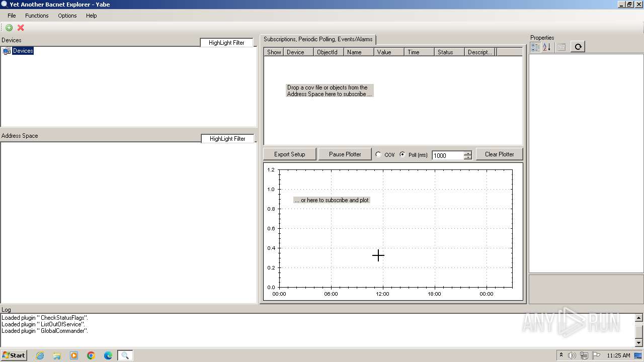The image size is (644, 362).
Task: Click log line Loaded plugin GlobalCommander
Action: 45,331
